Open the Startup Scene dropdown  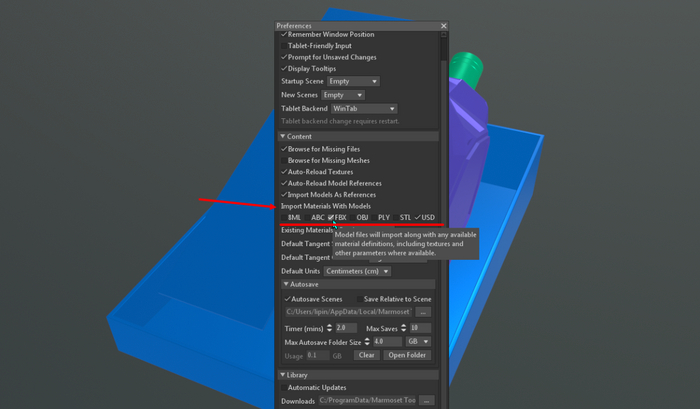point(354,81)
